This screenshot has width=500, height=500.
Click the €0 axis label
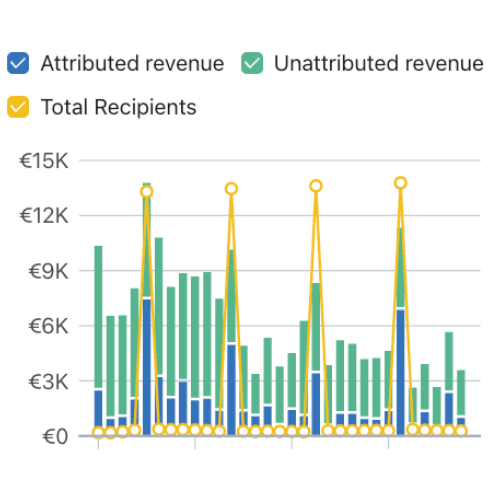tap(55, 436)
